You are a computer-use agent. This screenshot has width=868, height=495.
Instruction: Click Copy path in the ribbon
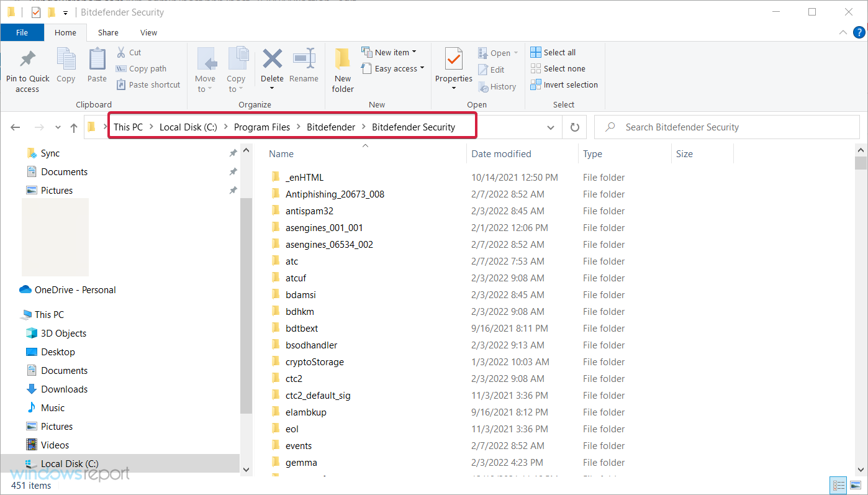coord(141,68)
